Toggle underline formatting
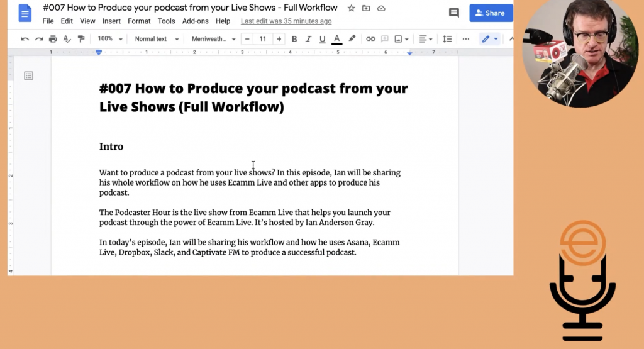Screen dimensions: 644x349 pyautogui.click(x=323, y=39)
